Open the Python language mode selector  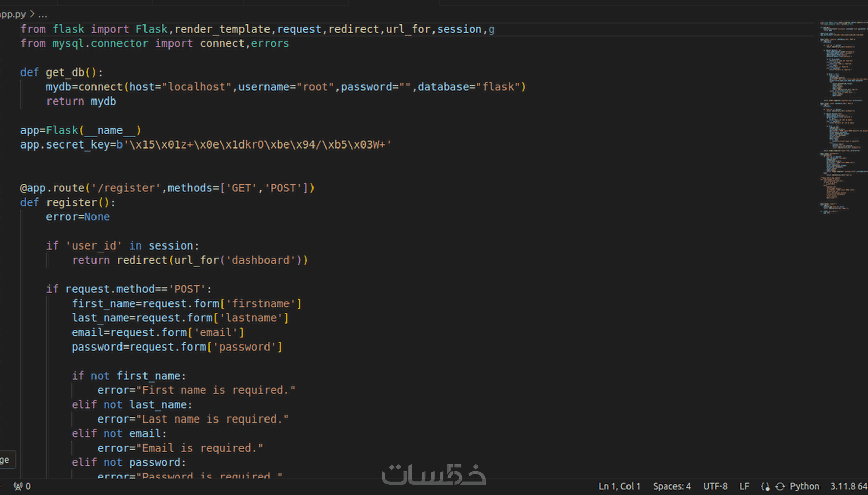tap(804, 486)
